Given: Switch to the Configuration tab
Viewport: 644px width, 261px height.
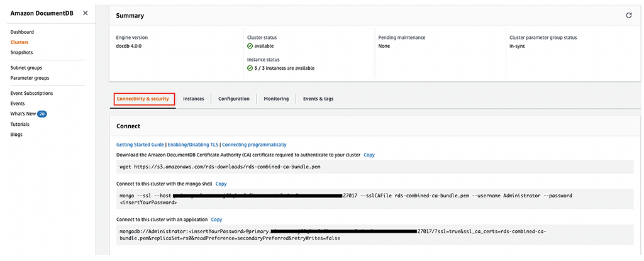Looking at the screenshot, I should pyautogui.click(x=234, y=99).
